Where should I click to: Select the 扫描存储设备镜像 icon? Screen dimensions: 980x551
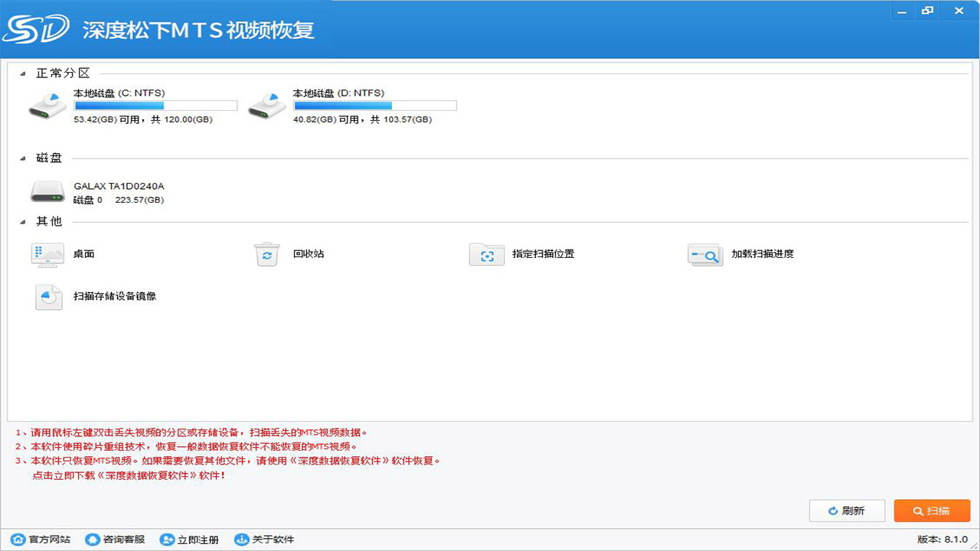click(x=47, y=297)
